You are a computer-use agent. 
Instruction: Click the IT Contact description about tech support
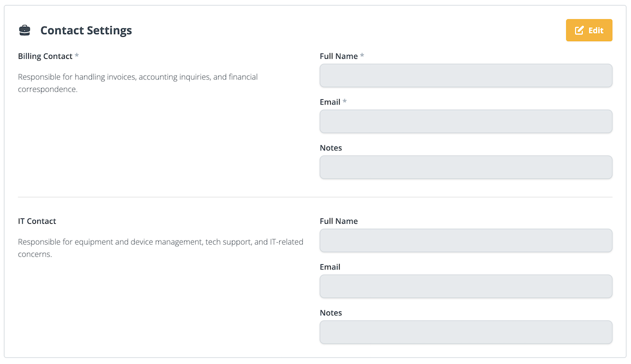(x=160, y=248)
